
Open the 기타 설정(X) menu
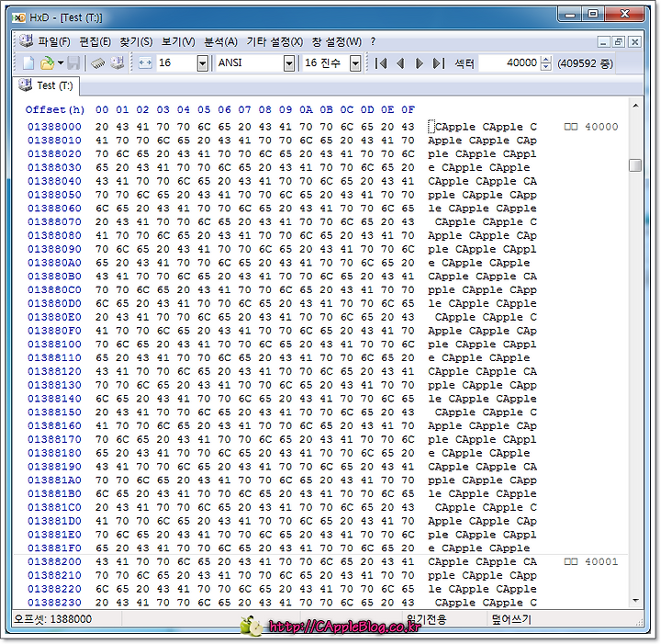coord(274,41)
